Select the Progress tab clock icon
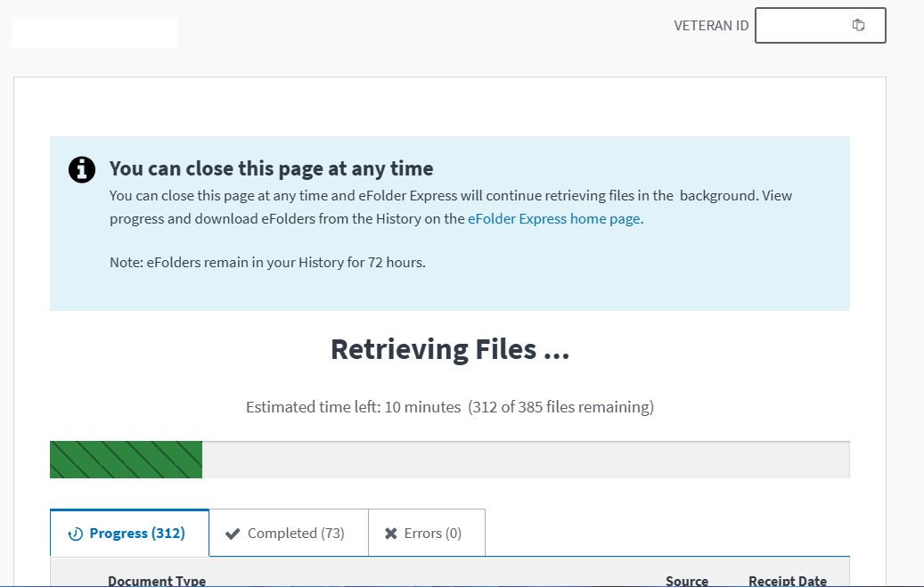Screen dimensions: 924x587 coord(76,534)
